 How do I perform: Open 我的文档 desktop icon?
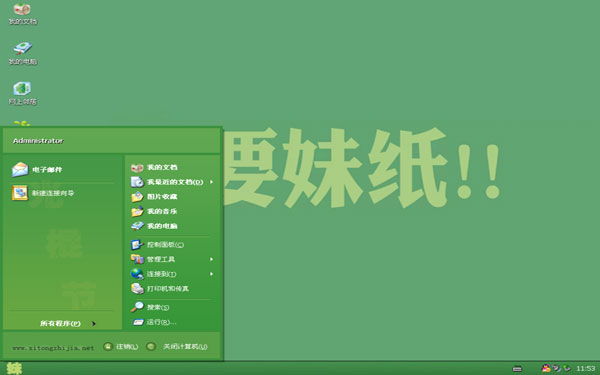[23, 13]
